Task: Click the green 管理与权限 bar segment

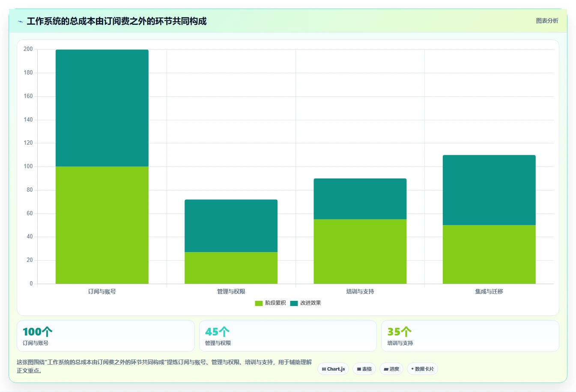Action: (x=231, y=268)
